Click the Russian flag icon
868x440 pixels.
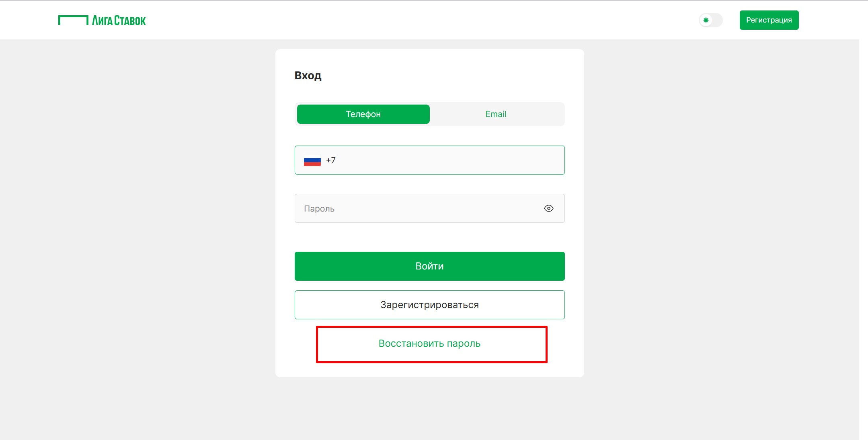[312, 160]
